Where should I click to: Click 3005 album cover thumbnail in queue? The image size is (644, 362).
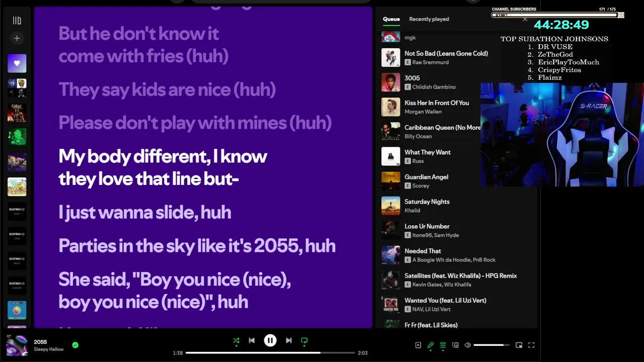tap(391, 82)
